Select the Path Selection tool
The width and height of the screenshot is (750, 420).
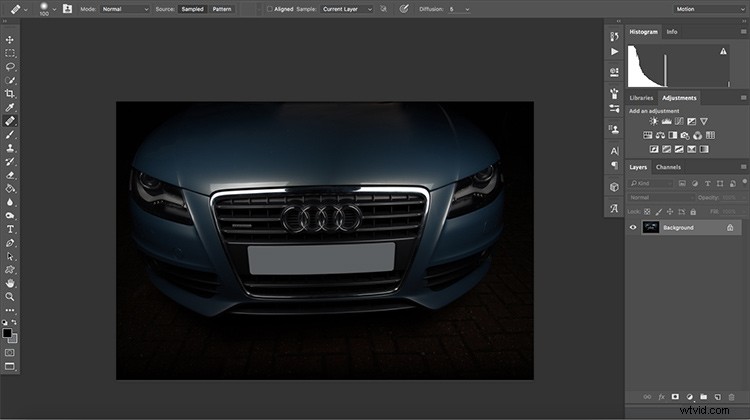pos(10,256)
